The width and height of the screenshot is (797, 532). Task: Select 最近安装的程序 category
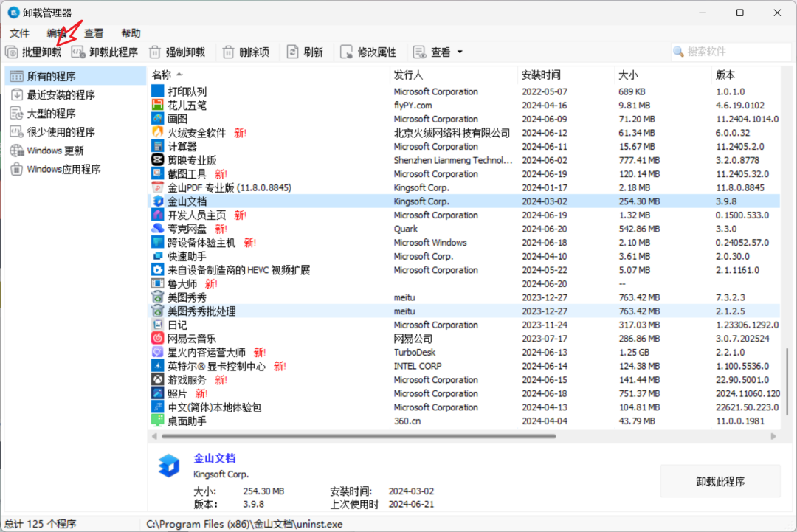75,95
